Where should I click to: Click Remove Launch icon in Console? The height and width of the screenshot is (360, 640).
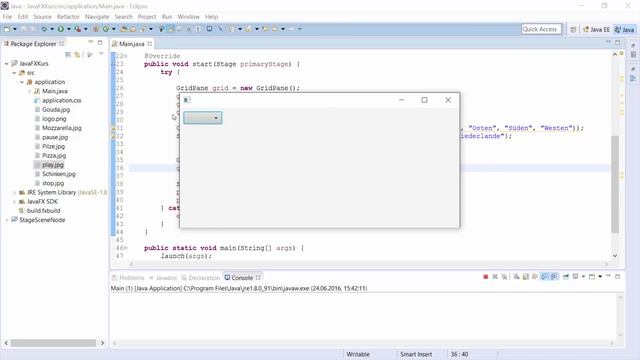click(x=495, y=277)
